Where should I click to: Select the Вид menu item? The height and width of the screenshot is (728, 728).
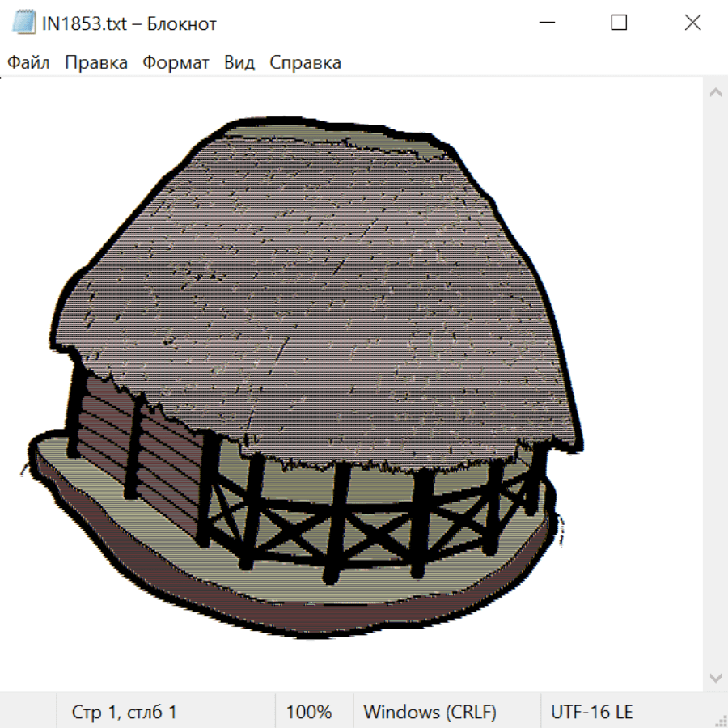pos(239,62)
